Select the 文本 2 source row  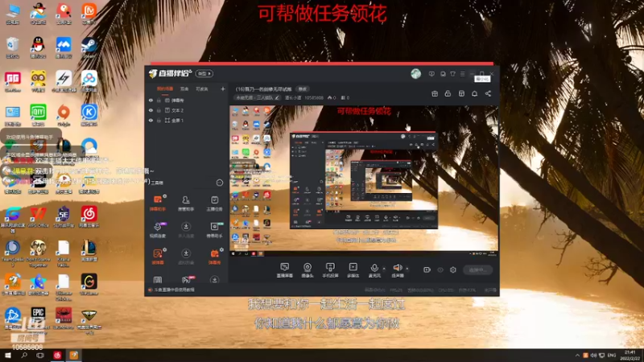coord(187,110)
